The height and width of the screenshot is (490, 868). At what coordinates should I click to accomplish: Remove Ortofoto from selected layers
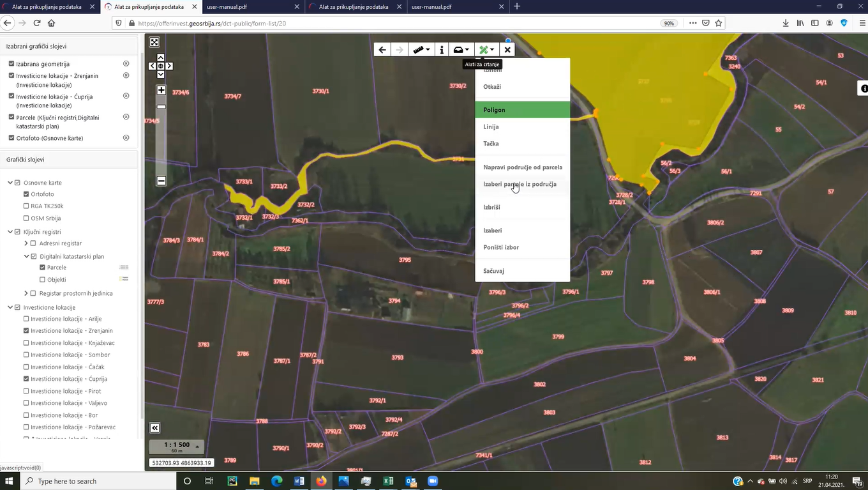tap(126, 138)
